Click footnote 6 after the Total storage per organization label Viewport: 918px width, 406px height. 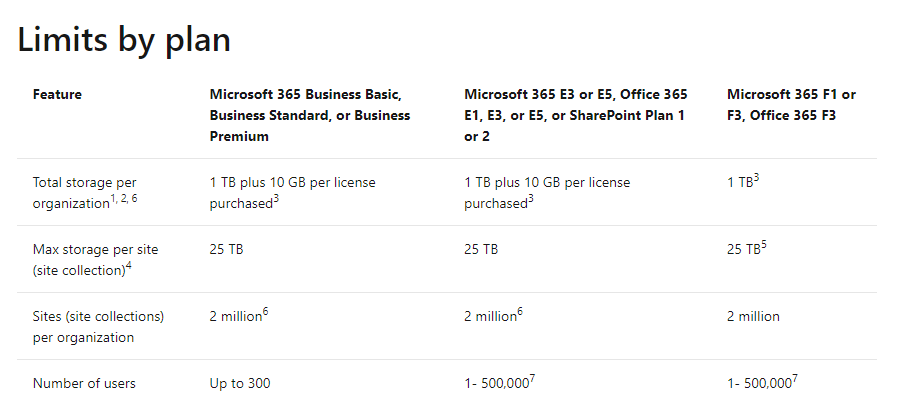tap(135, 197)
